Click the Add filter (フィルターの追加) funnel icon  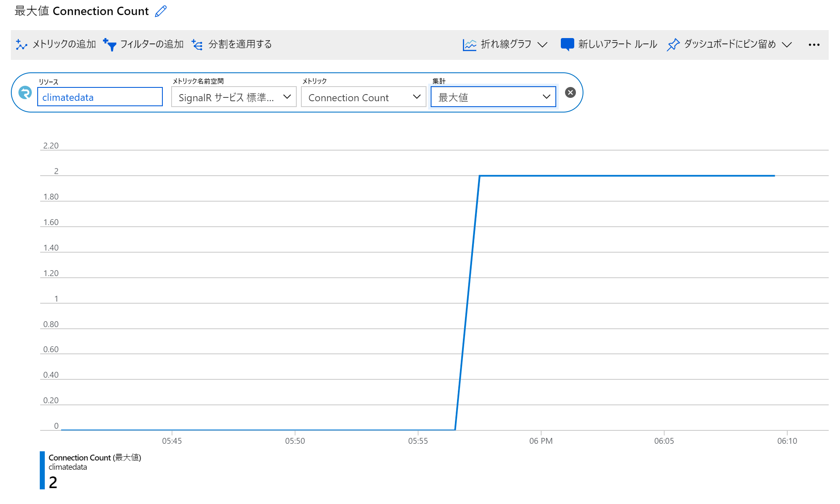110,44
